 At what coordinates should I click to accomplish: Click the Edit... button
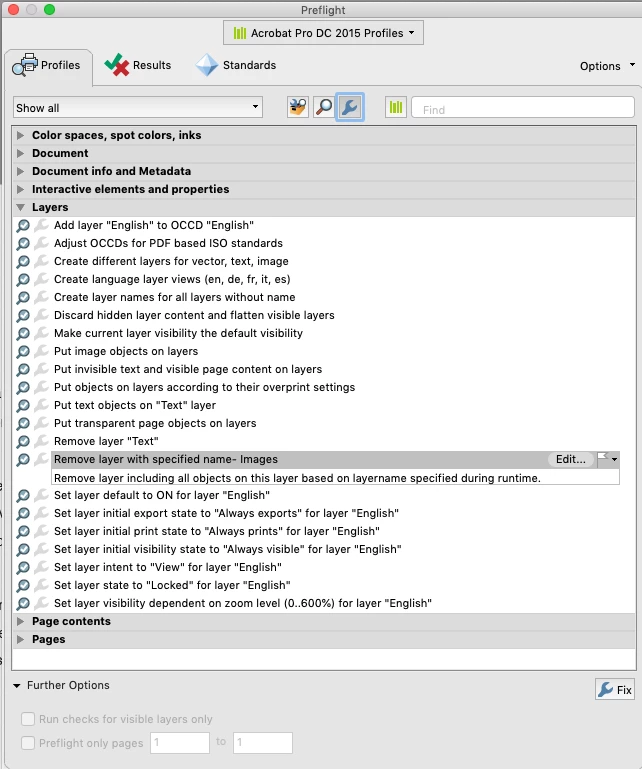(570, 459)
